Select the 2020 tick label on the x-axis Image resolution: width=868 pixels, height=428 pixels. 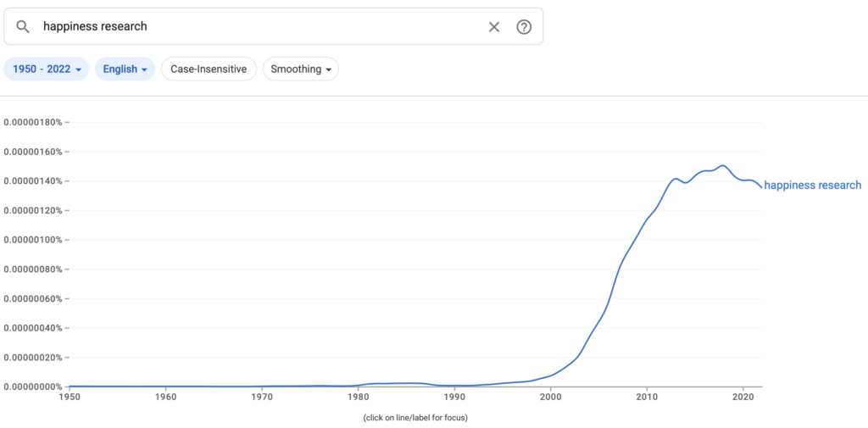pyautogui.click(x=743, y=396)
